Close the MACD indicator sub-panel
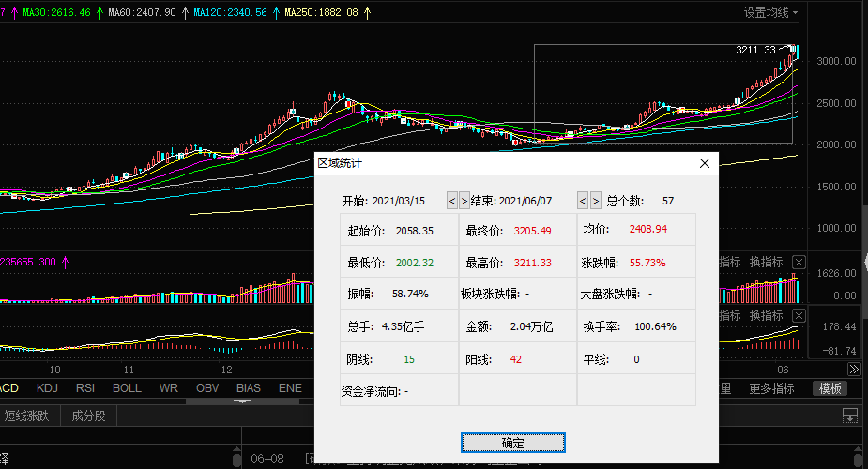The image size is (868, 469). click(x=799, y=316)
